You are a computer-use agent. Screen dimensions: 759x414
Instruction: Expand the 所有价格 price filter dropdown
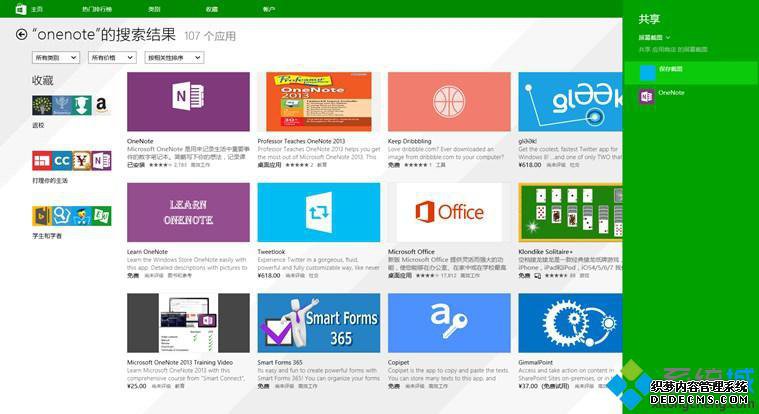point(112,58)
